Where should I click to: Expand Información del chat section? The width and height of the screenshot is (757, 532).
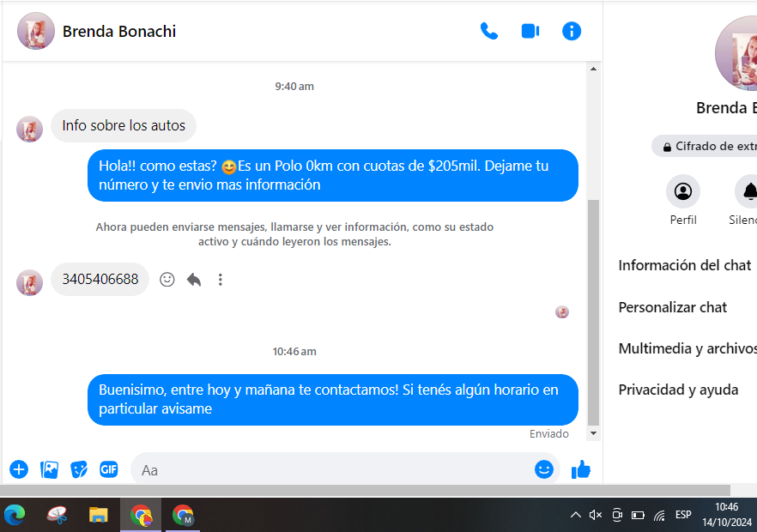(x=685, y=266)
